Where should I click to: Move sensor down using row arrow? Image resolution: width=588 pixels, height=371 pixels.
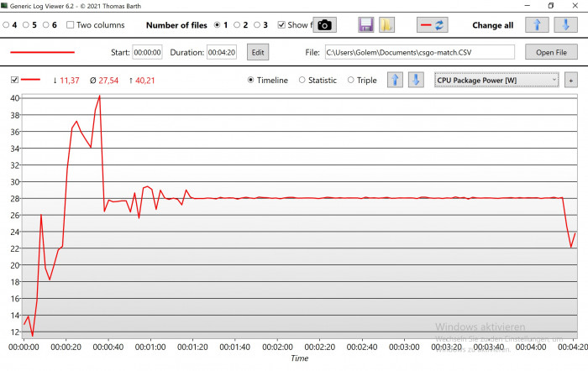coord(415,81)
